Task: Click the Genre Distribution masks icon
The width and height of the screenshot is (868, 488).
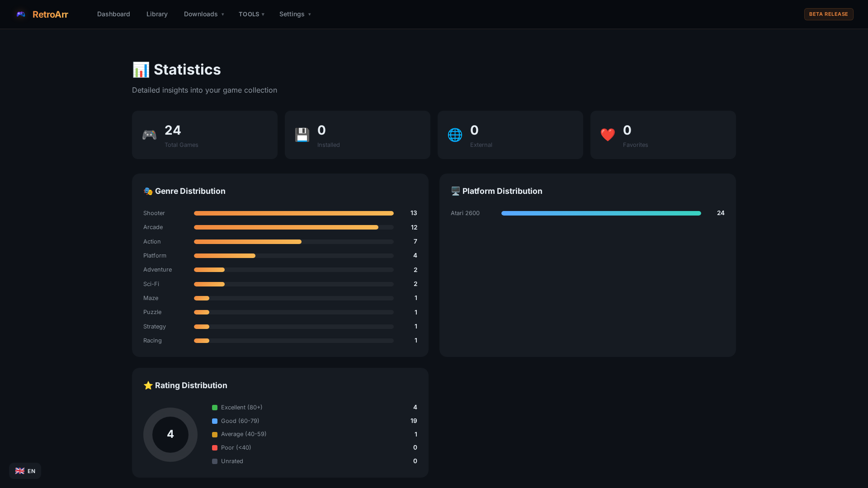Action: click(x=148, y=192)
